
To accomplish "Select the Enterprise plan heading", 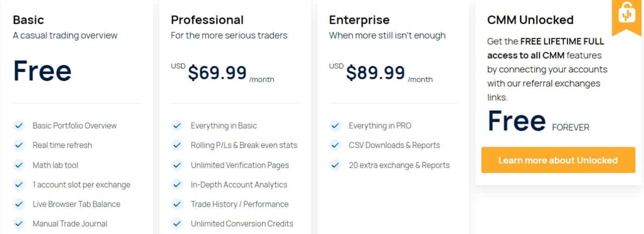I will pos(359,20).
